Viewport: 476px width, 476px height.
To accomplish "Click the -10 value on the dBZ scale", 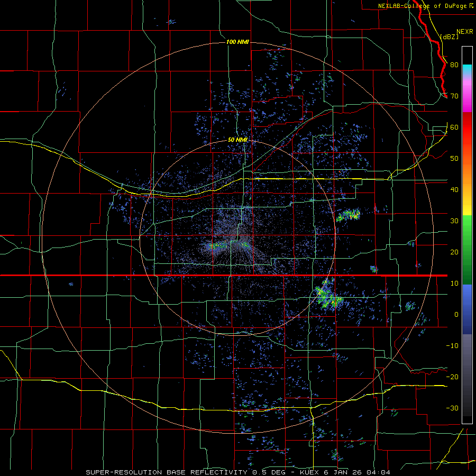I will (452, 345).
